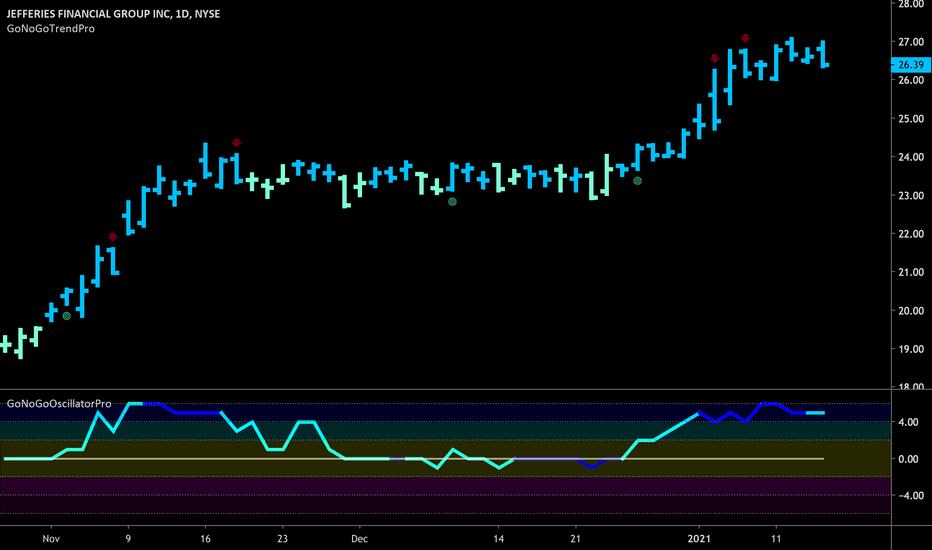Click the oscillator 4.00 axis label
932x550 pixels.
[x=908, y=422]
